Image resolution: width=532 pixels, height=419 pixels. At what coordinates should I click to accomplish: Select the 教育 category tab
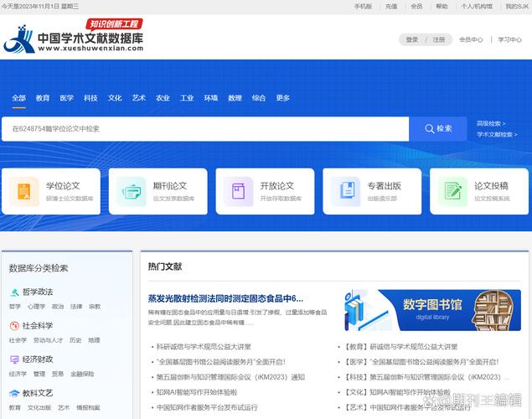coord(43,98)
